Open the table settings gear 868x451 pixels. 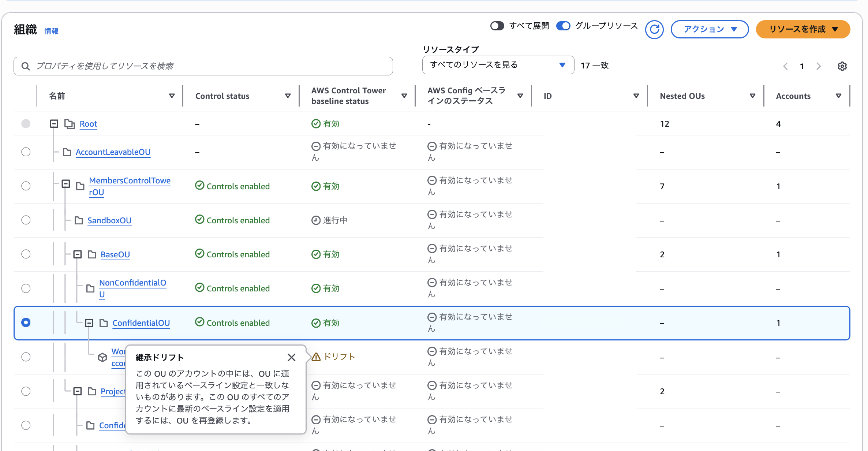[x=842, y=66]
